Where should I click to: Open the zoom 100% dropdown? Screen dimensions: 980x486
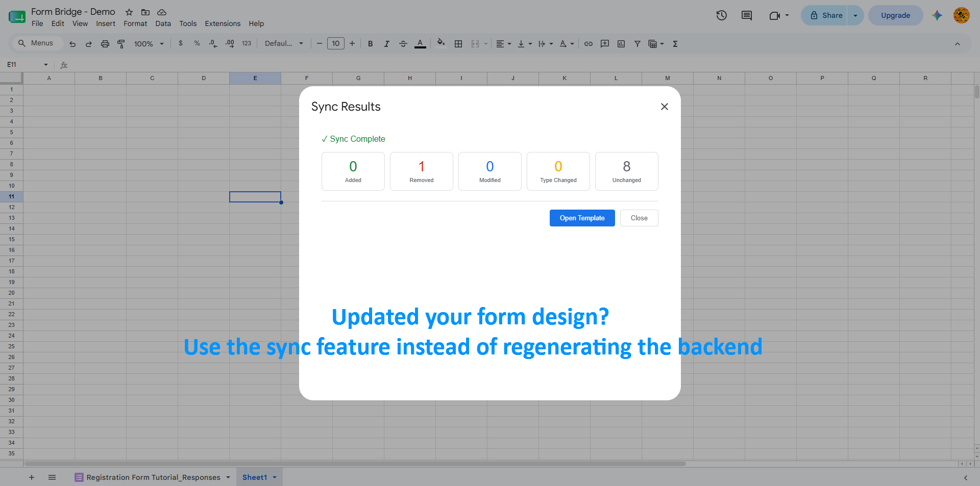[x=149, y=44]
